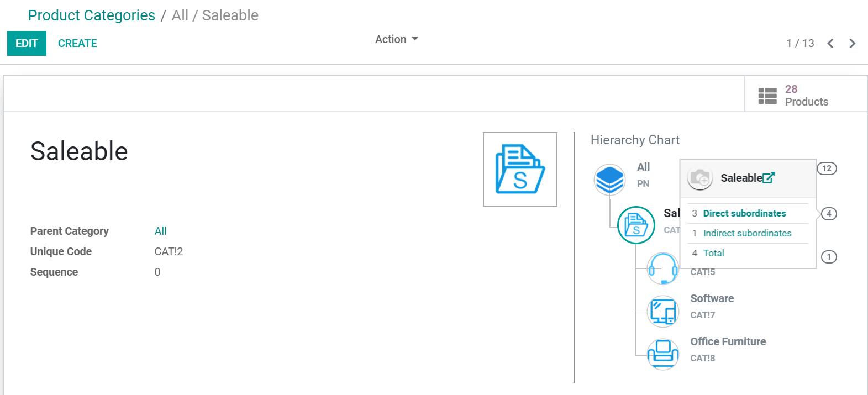Select Indirect subordinates in the popover

point(746,233)
